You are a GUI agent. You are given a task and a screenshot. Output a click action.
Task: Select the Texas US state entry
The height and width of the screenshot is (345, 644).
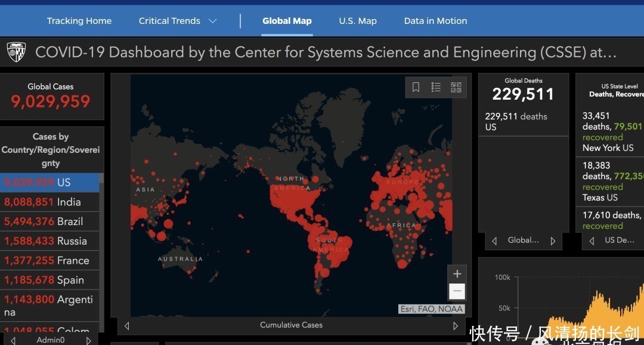click(x=610, y=181)
